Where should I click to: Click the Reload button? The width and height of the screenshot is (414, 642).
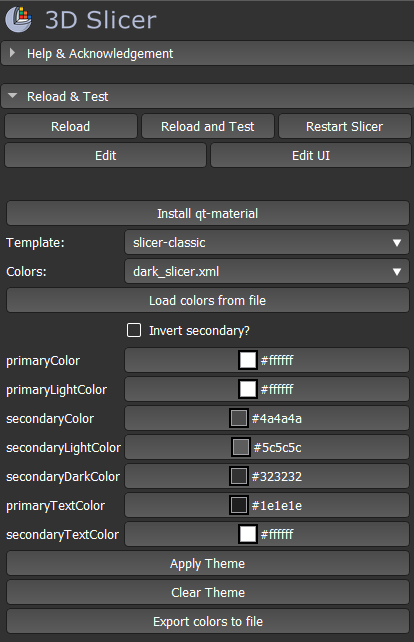(x=71, y=127)
